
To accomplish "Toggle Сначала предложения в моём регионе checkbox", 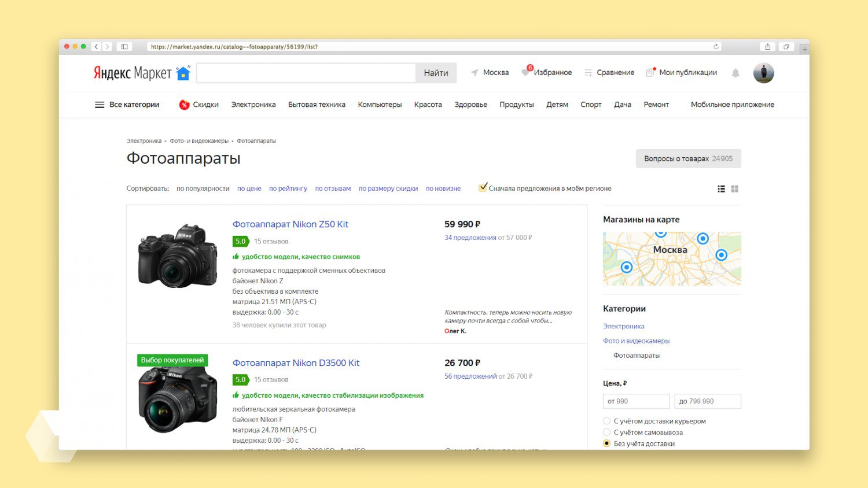I will (x=483, y=188).
